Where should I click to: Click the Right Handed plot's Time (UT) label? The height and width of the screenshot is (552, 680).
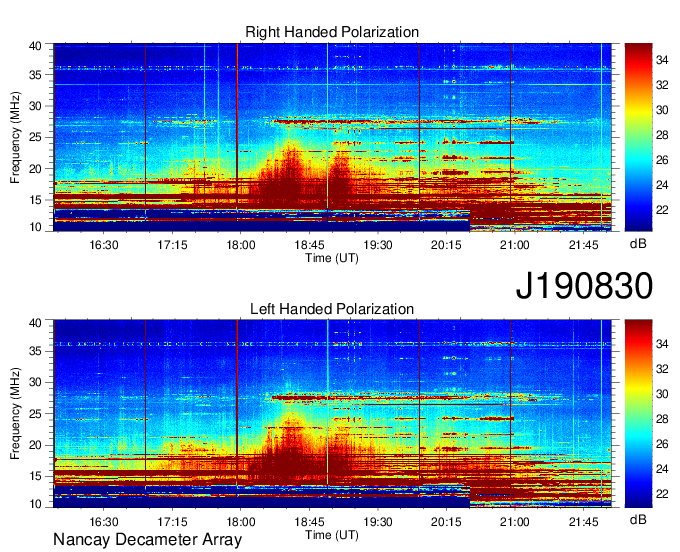coord(332,258)
